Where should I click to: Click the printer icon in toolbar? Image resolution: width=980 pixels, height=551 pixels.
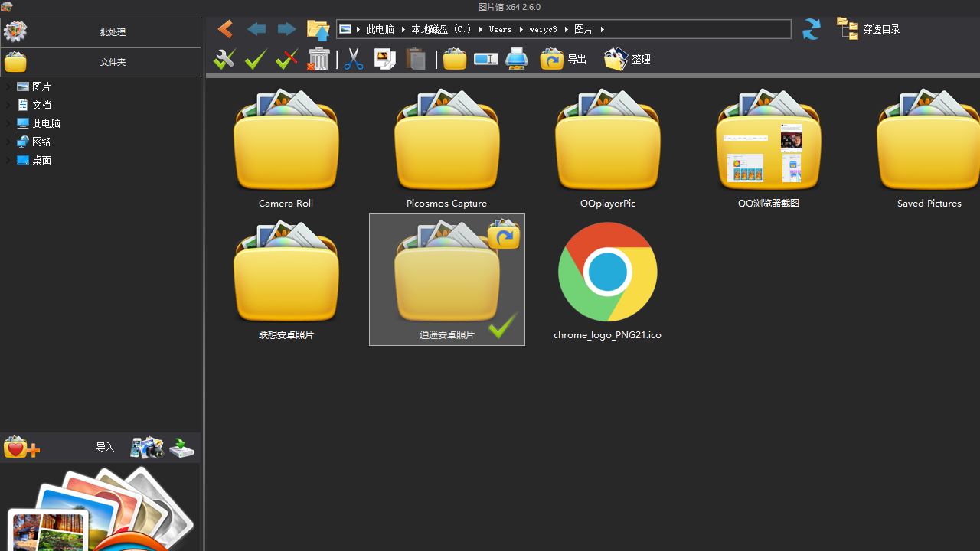(x=517, y=59)
